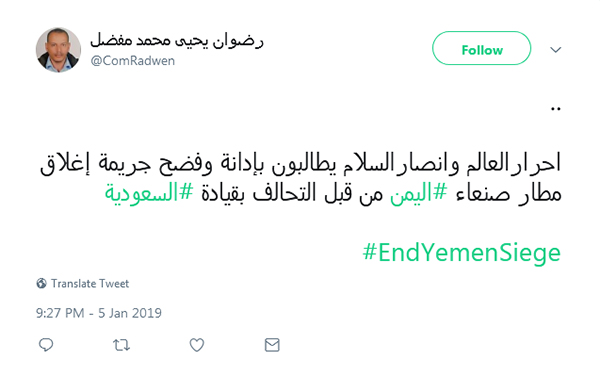Click the globe icon beside Translate Tweet
This screenshot has height=376, width=600.
click(41, 283)
